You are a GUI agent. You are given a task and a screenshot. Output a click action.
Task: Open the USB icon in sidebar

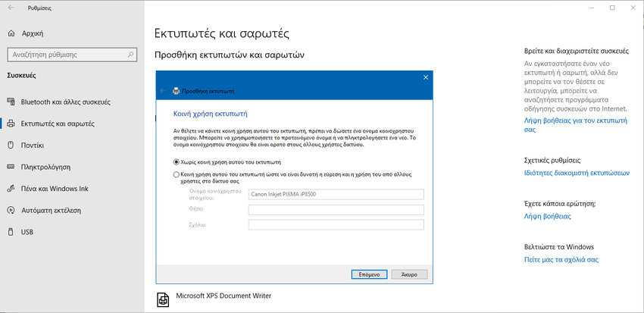[11, 233]
